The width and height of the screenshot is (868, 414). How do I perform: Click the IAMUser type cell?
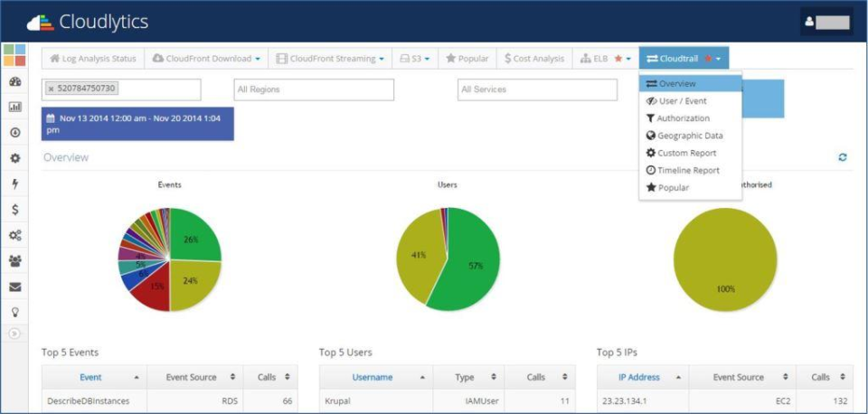[469, 400]
